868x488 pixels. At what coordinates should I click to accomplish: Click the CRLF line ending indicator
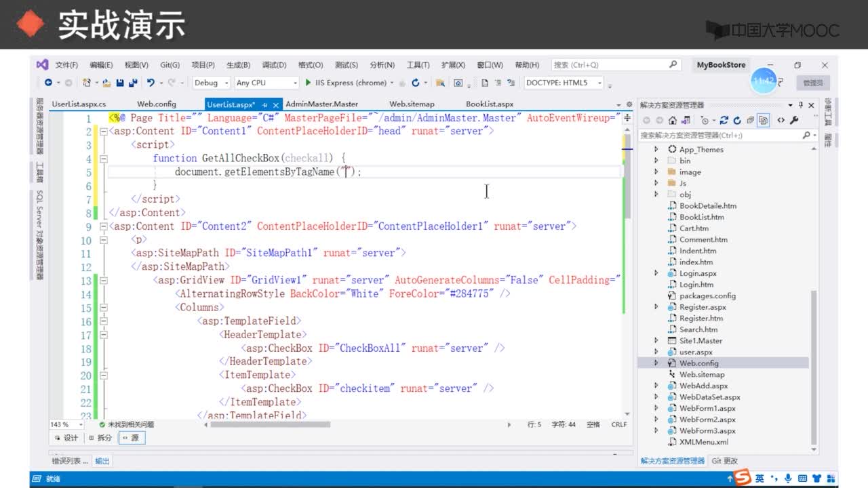618,424
